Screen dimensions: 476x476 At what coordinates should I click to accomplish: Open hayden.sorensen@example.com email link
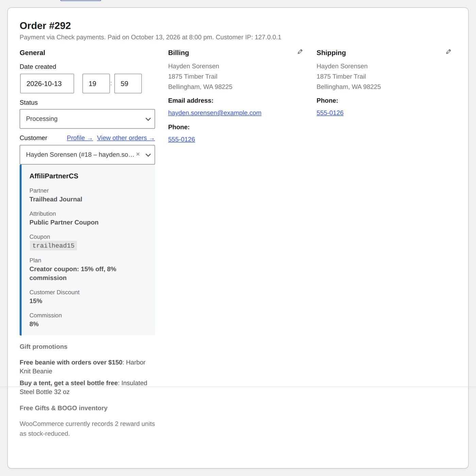pos(215,113)
